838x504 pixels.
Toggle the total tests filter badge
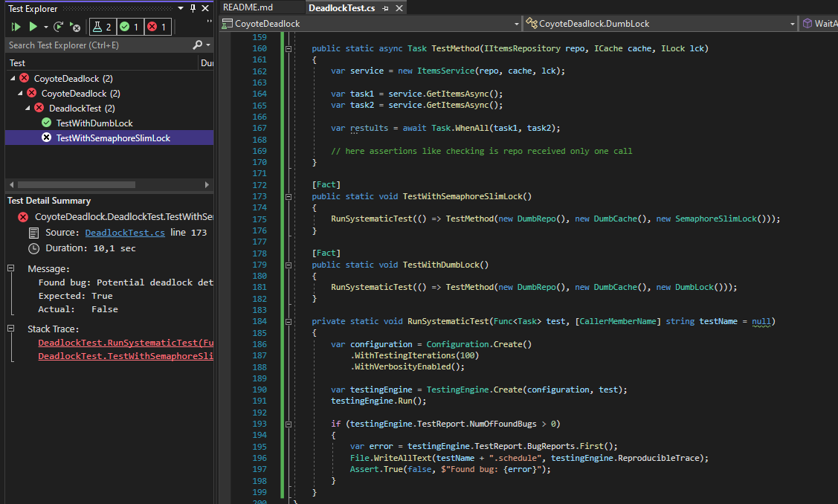[101, 26]
